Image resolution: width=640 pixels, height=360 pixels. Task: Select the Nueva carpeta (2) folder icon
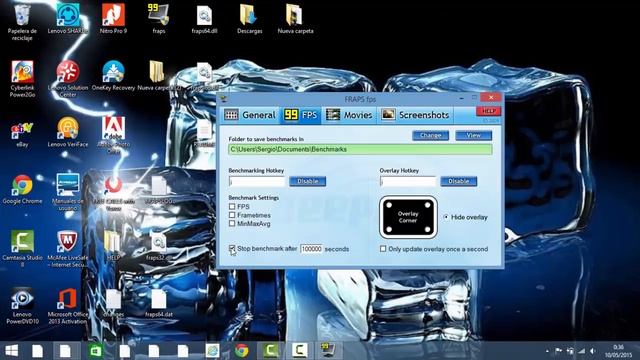click(158, 76)
